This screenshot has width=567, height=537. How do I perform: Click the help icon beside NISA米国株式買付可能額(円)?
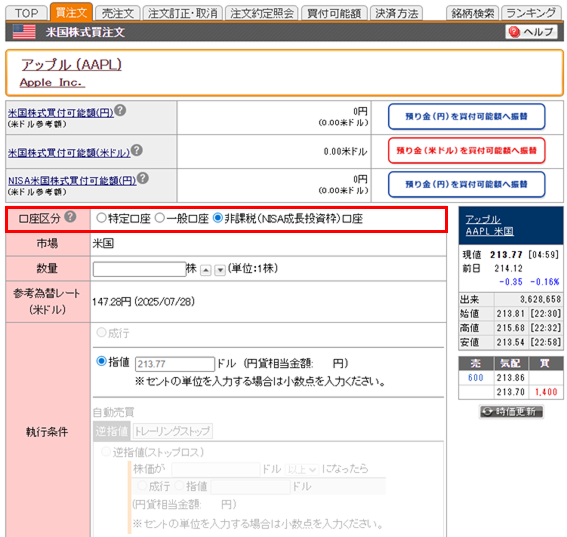(x=143, y=178)
